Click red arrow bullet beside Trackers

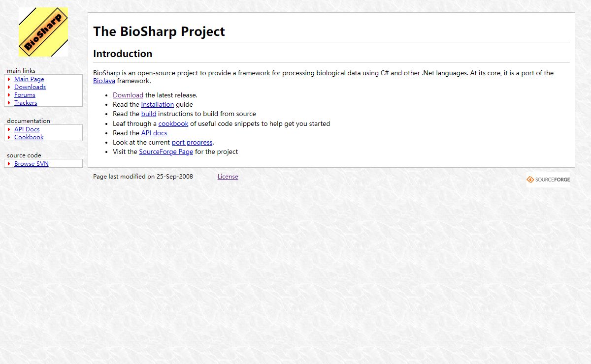(9, 103)
